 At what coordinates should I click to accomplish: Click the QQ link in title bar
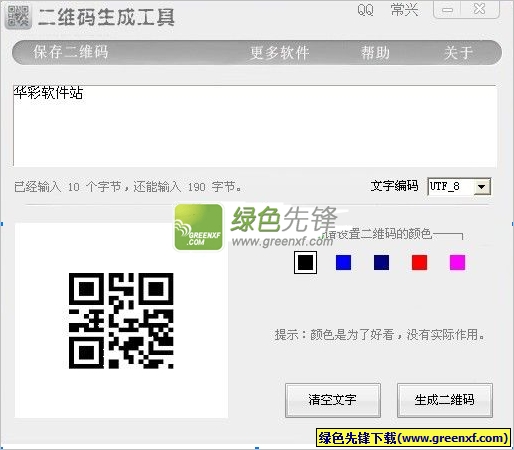coord(365,10)
